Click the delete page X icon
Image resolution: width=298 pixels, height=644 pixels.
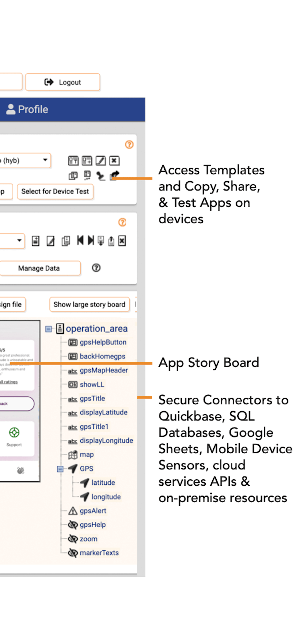pyautogui.click(x=122, y=241)
